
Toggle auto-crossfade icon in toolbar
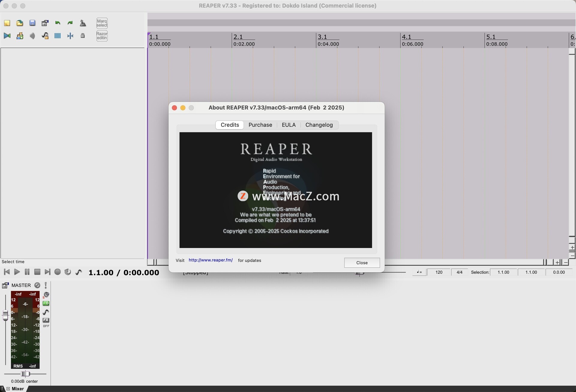coord(7,36)
